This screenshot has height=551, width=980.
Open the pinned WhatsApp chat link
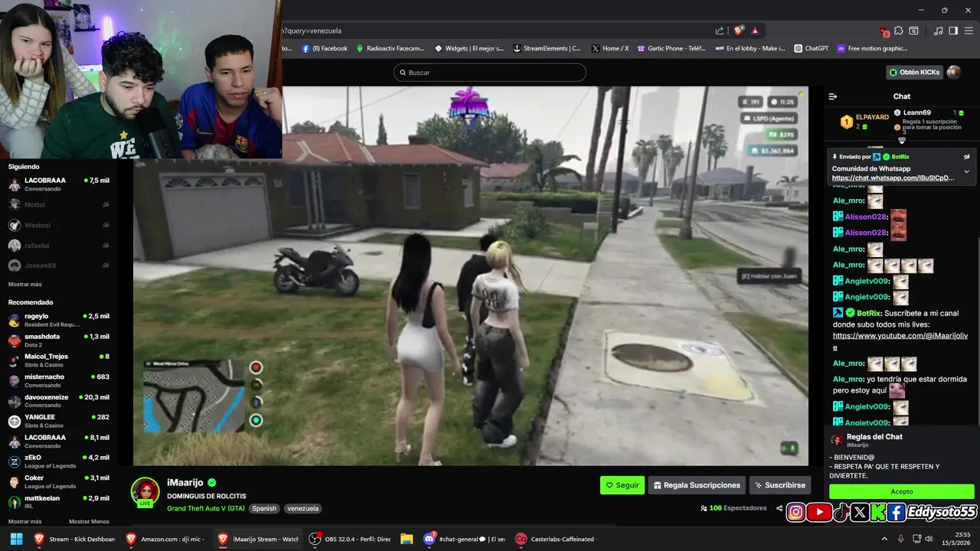click(893, 178)
